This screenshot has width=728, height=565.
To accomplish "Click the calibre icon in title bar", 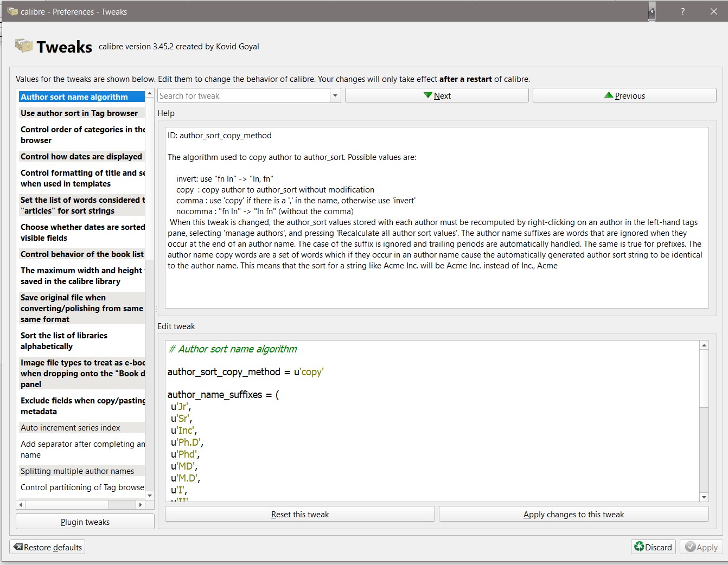I will 12,11.
